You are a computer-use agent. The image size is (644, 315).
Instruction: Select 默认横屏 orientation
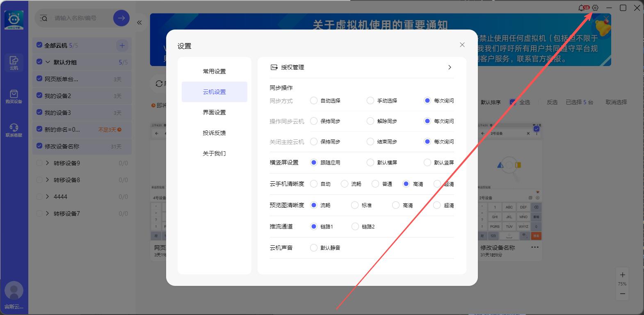tap(370, 162)
